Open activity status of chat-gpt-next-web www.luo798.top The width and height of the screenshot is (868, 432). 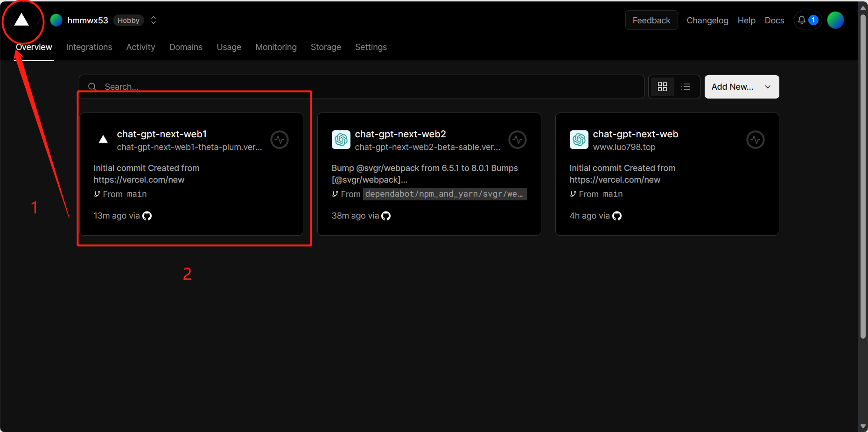pos(756,140)
